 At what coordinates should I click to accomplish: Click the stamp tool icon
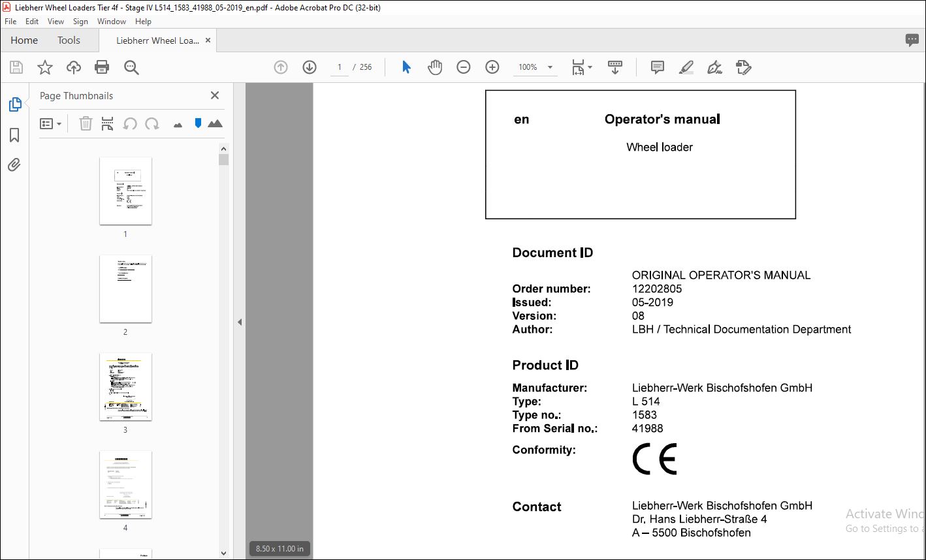pos(744,67)
